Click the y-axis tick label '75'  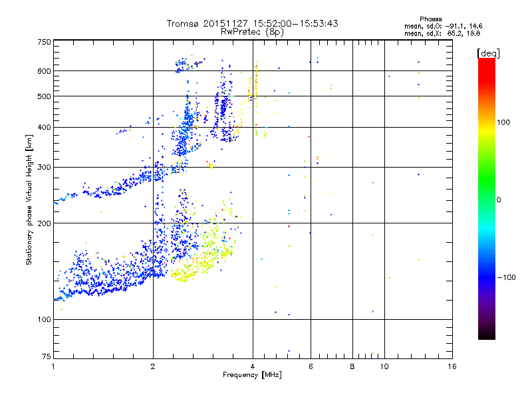[47, 356]
